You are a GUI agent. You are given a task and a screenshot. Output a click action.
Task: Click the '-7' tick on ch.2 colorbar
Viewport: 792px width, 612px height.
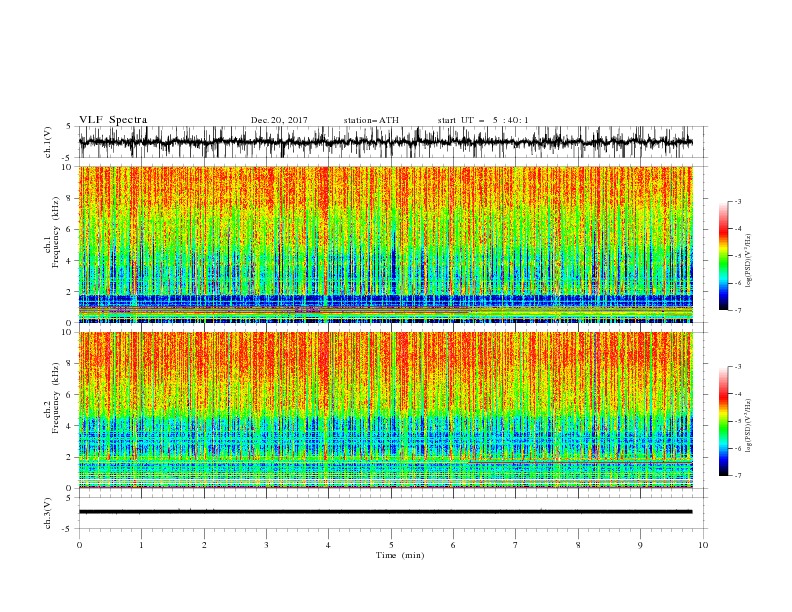point(737,475)
